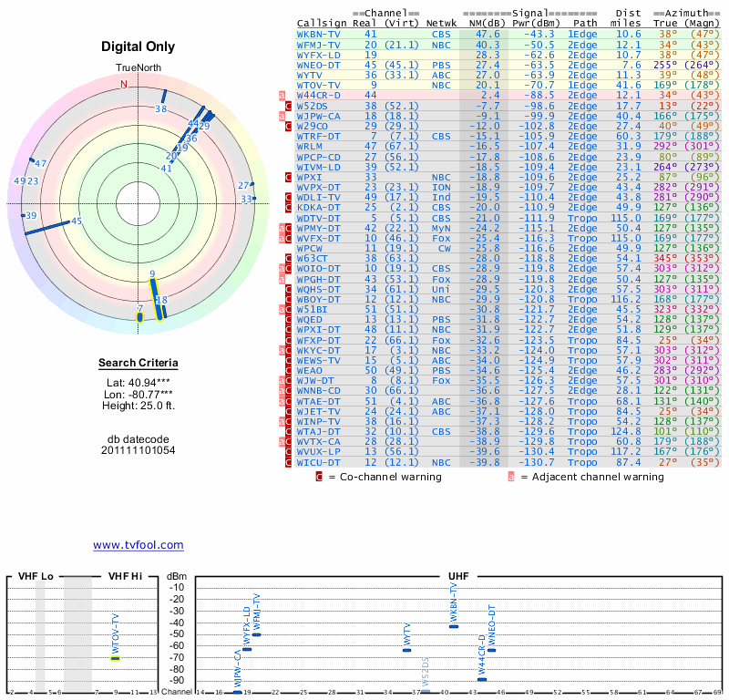Select the WTOV-TV callsign row

(318, 85)
